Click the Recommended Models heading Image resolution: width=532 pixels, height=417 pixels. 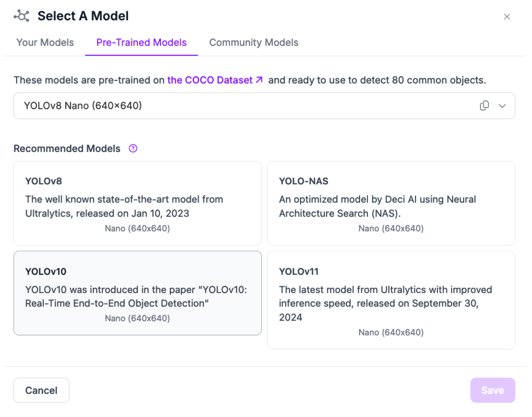click(x=67, y=148)
